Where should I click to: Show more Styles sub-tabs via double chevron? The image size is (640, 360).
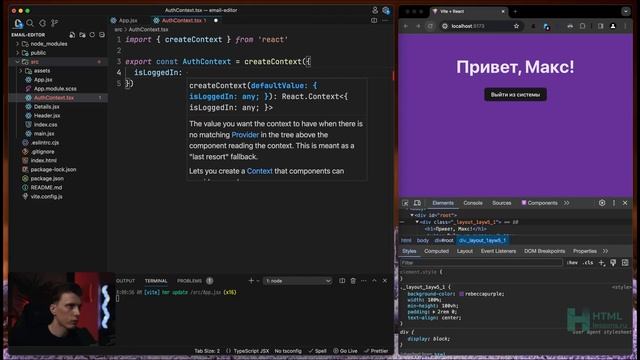(605, 251)
